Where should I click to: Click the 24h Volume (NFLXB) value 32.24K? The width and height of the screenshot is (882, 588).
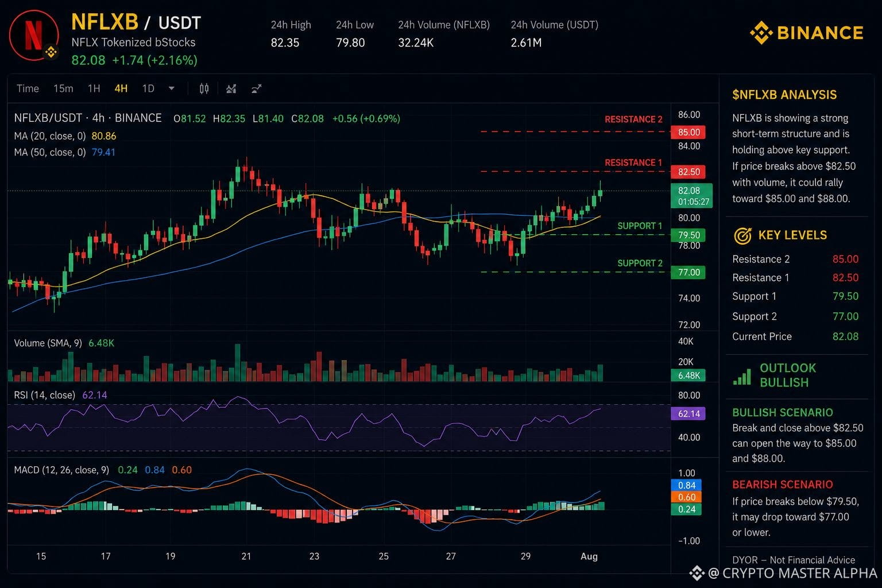click(x=416, y=42)
